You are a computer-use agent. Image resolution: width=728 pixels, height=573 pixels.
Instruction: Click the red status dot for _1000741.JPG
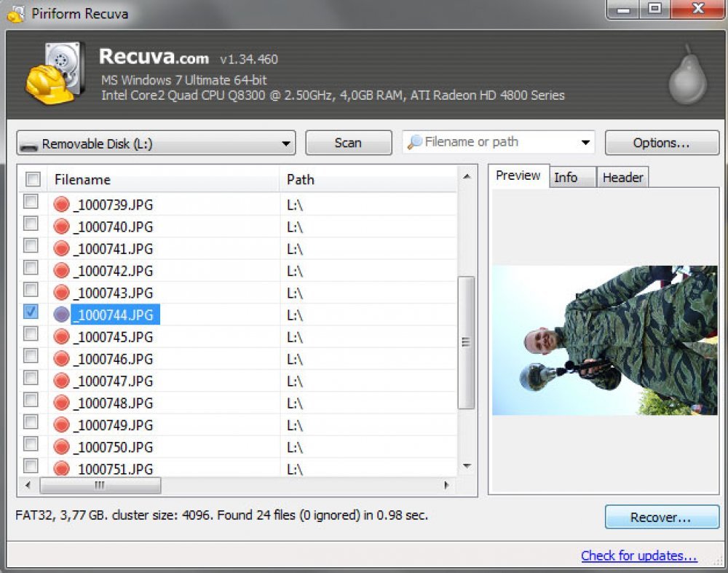tap(61, 248)
